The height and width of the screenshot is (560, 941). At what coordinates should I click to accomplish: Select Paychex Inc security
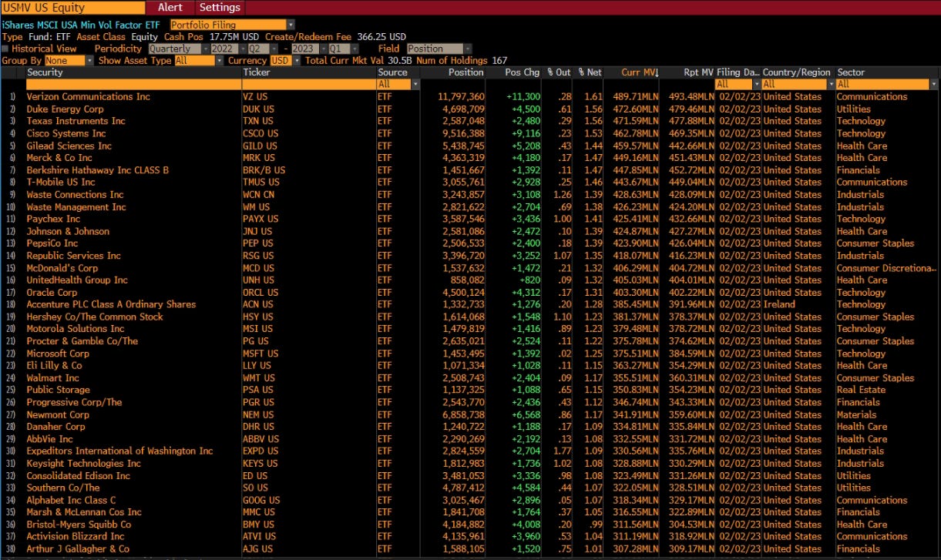53,219
